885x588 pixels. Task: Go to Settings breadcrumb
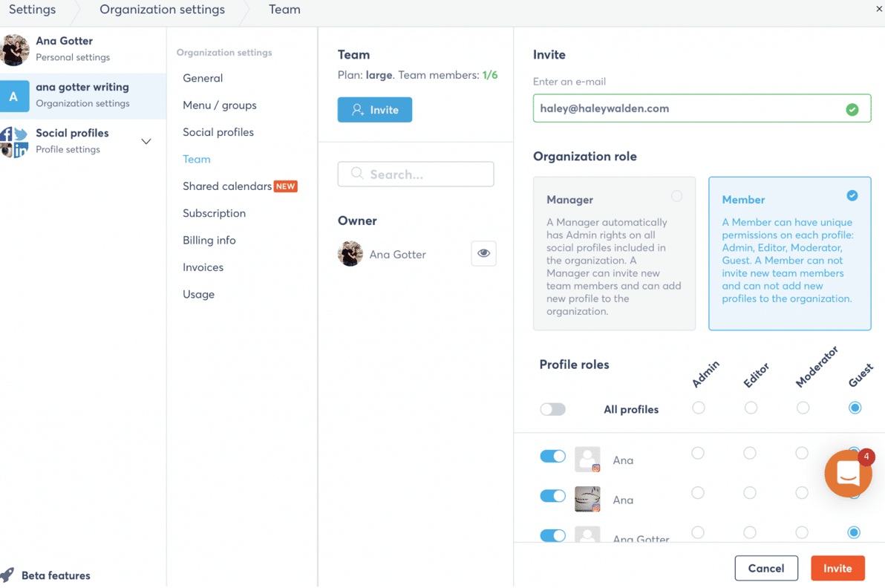point(32,10)
